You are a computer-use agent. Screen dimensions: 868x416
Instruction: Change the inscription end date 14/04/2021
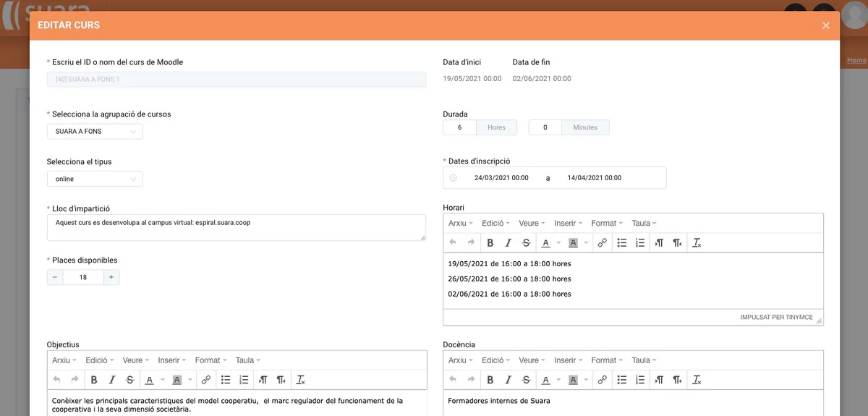click(594, 178)
